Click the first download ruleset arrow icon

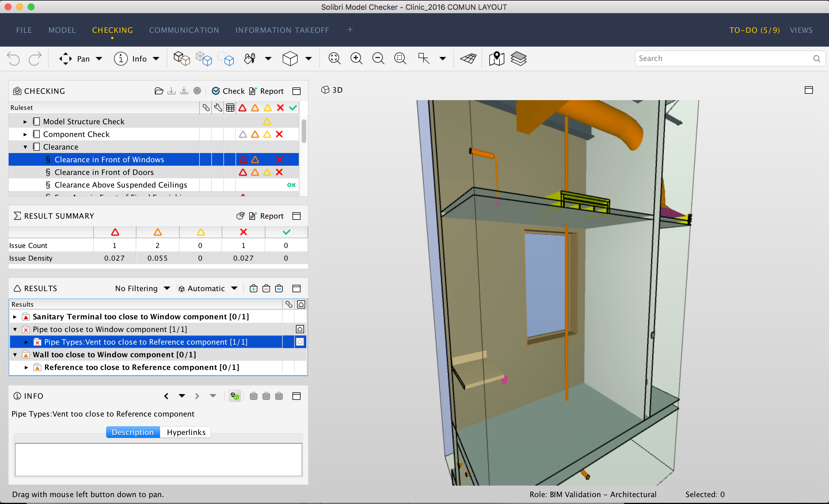pyautogui.click(x=172, y=91)
